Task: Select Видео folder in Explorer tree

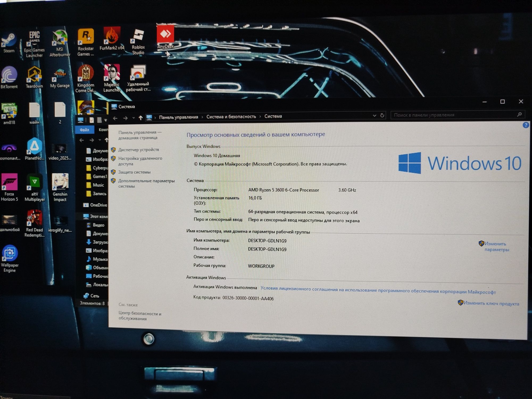Action: 95,225
